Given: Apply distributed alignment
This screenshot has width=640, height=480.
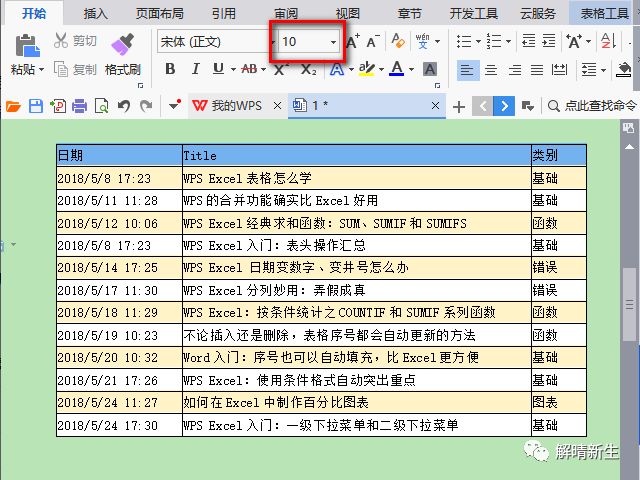Looking at the screenshot, I should tap(559, 70).
